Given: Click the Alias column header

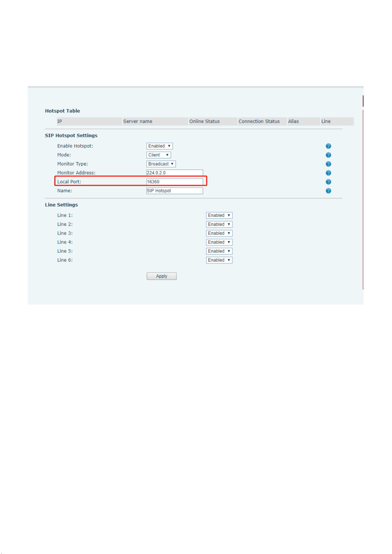Looking at the screenshot, I should tap(304, 121).
